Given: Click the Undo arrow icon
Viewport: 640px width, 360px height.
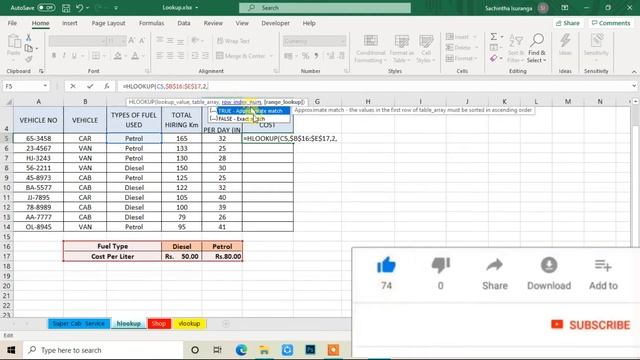Looking at the screenshot, I should tap(80, 8).
